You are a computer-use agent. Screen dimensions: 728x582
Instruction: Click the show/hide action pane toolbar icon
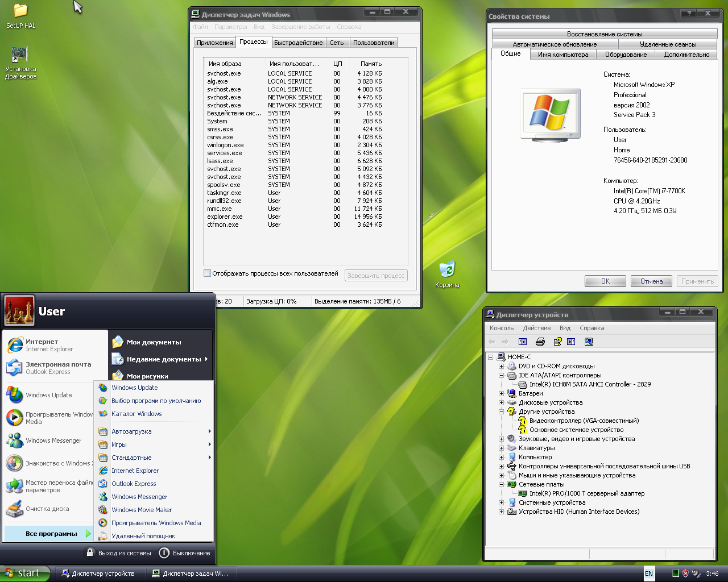571,342
